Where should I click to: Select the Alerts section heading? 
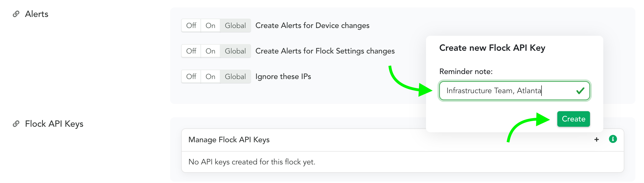pos(37,14)
